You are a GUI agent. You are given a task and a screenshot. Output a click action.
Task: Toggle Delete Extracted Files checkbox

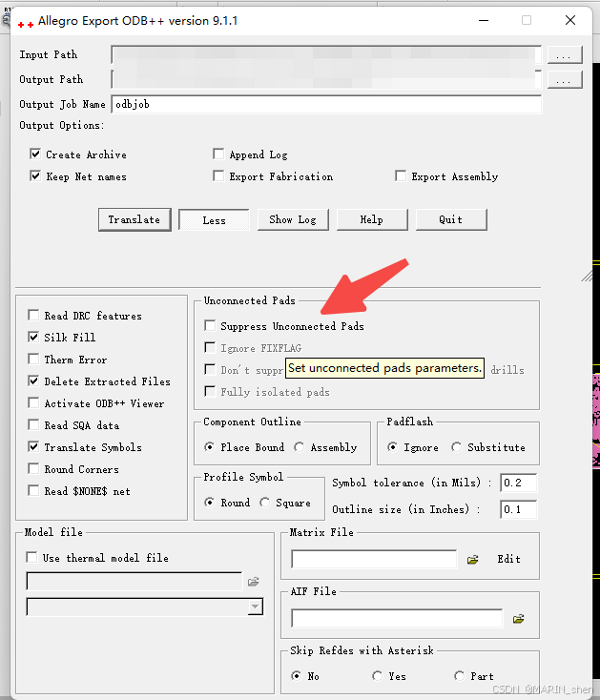pos(33,381)
